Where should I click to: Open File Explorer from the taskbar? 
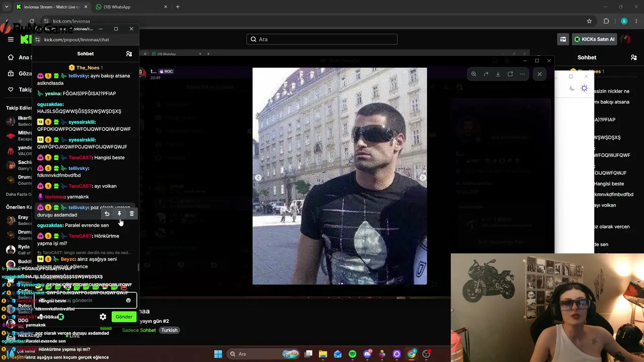[323, 354]
